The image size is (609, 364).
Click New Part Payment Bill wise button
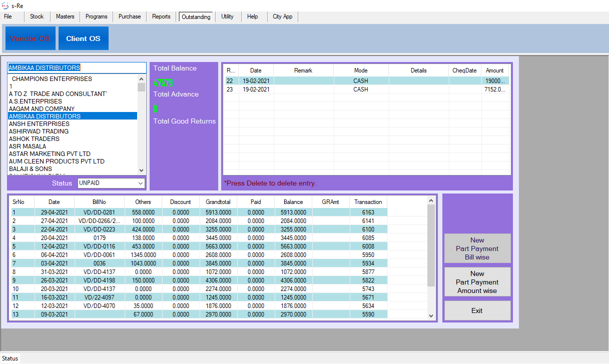[477, 248]
